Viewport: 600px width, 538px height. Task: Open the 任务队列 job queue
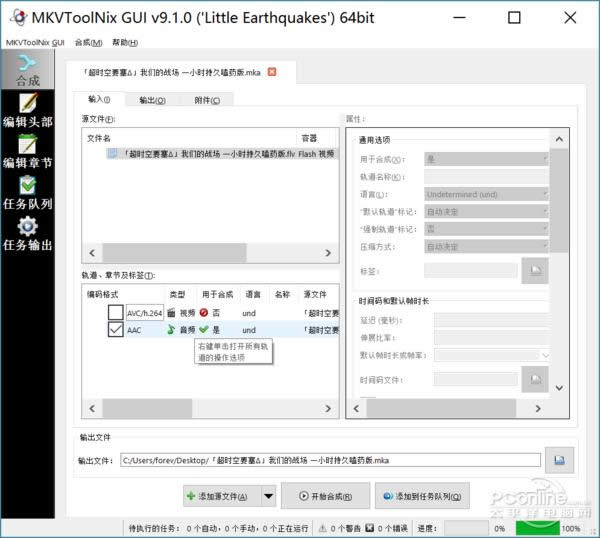point(27,192)
